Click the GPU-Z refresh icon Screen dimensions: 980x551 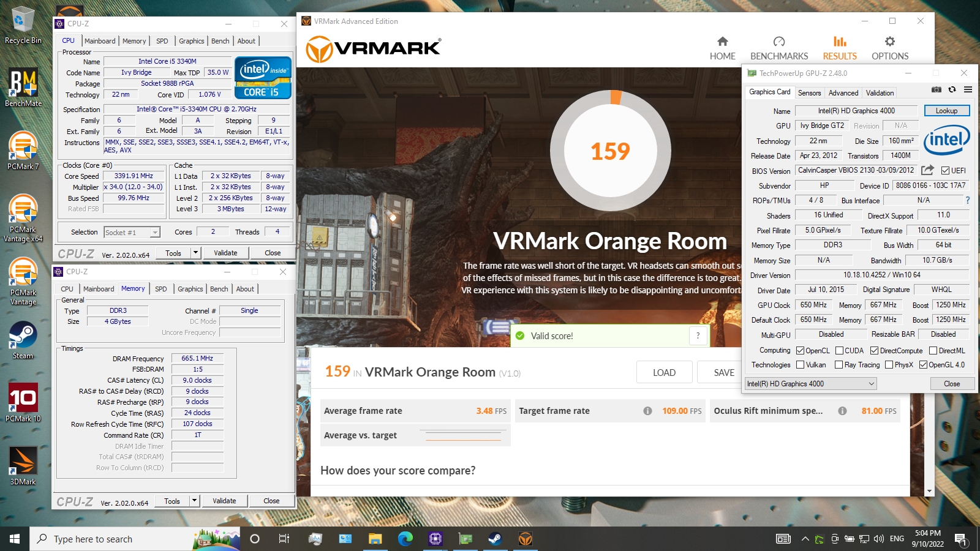pos(952,89)
